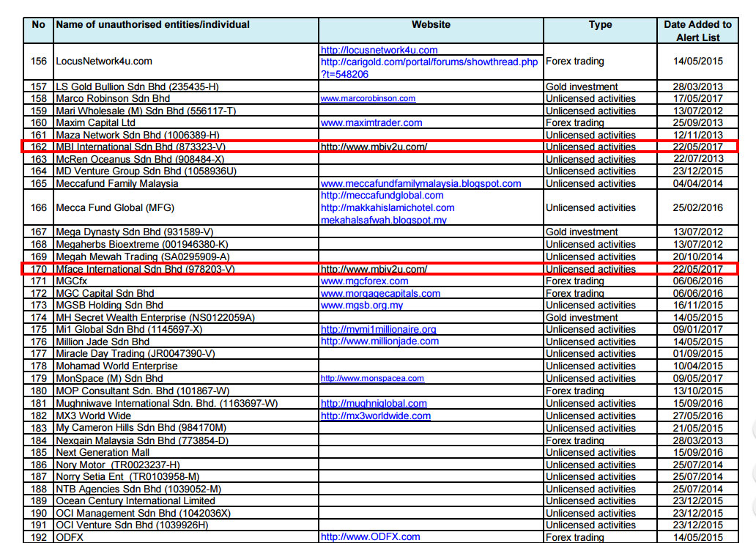Open the carigold.com forum thread link

point(429,62)
